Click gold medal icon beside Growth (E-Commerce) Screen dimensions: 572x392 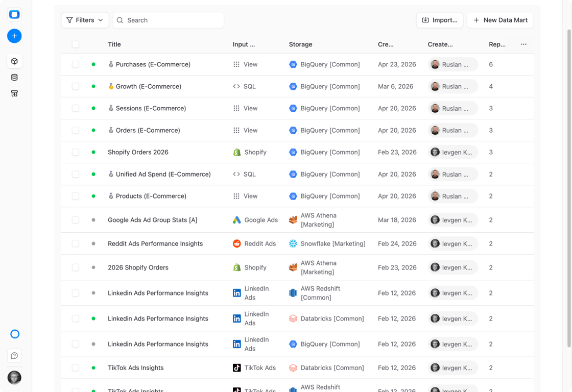[x=111, y=86]
